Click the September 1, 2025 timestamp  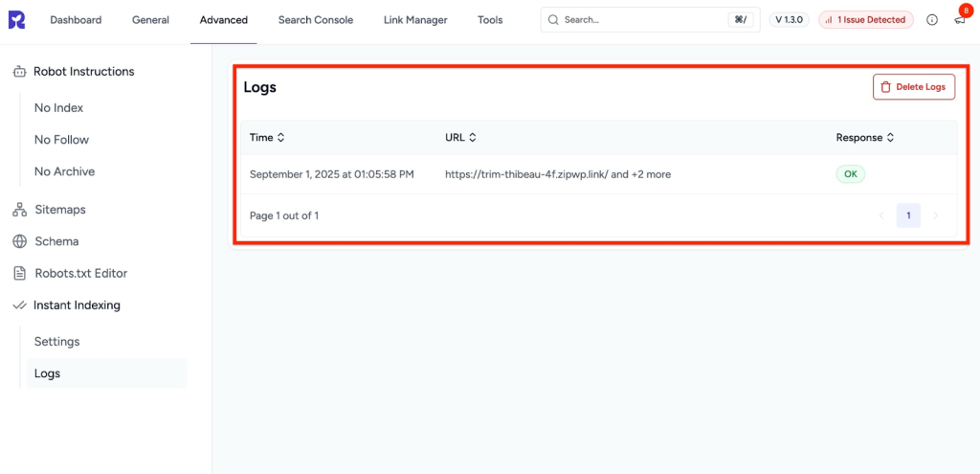[332, 174]
